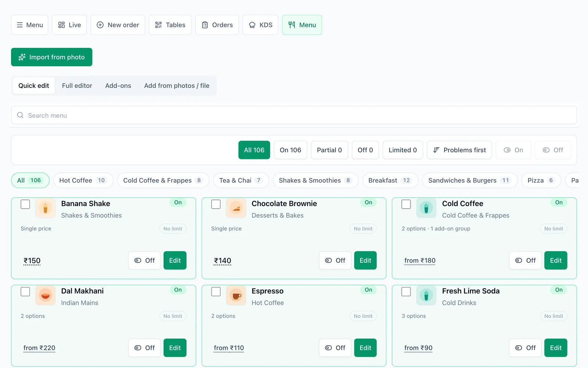Edit the Chocolate Brownie item
Viewport: 588px width, 368px height.
pos(365,261)
